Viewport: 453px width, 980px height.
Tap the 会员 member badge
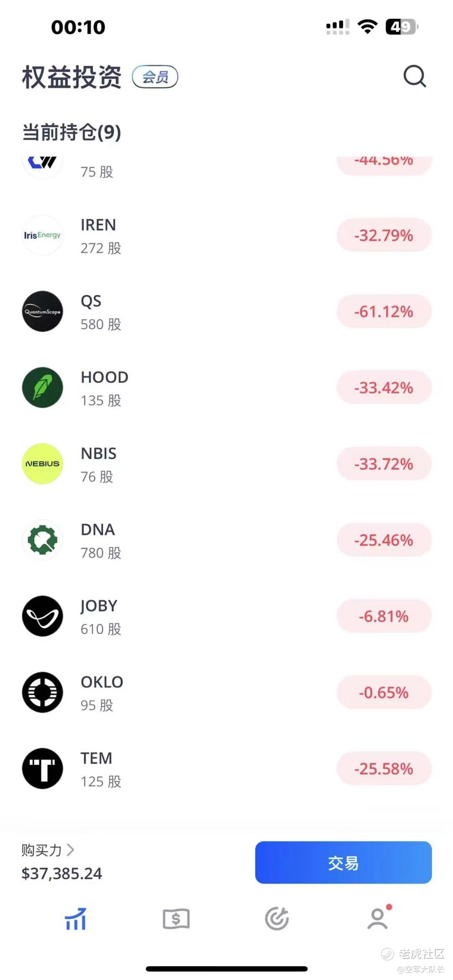155,77
